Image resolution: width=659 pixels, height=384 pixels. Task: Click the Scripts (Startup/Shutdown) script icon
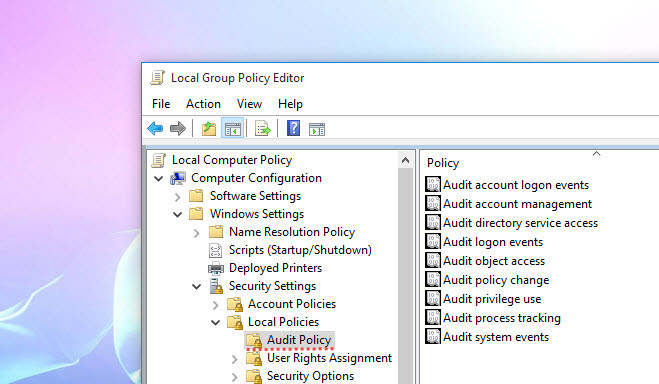coord(215,250)
